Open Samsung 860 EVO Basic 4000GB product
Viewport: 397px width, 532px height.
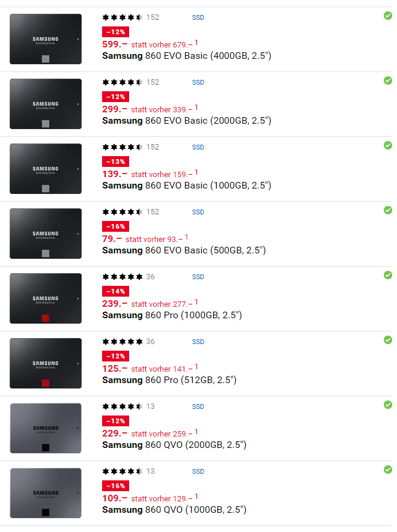click(x=187, y=56)
